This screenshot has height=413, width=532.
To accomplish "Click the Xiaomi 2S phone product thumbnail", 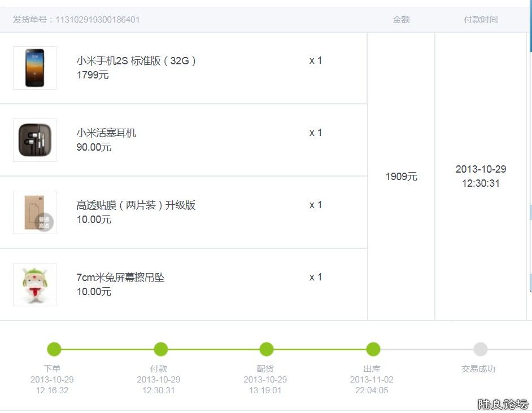I will pyautogui.click(x=34, y=68).
